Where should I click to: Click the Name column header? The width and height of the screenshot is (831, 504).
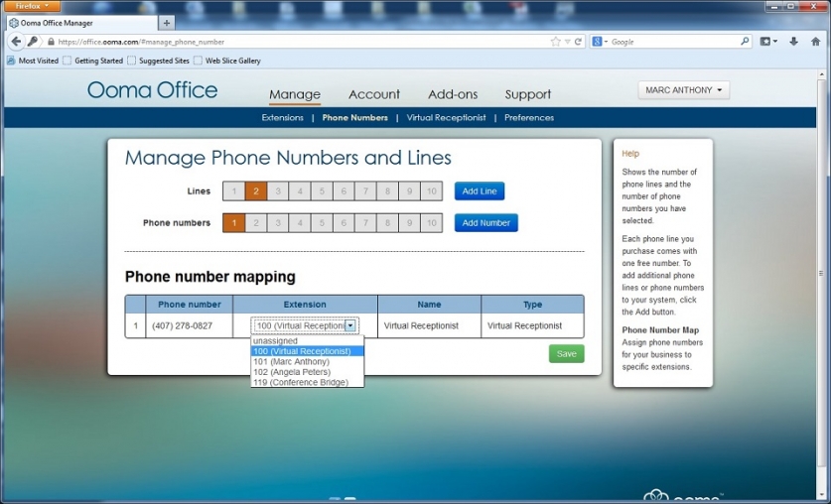[429, 305]
